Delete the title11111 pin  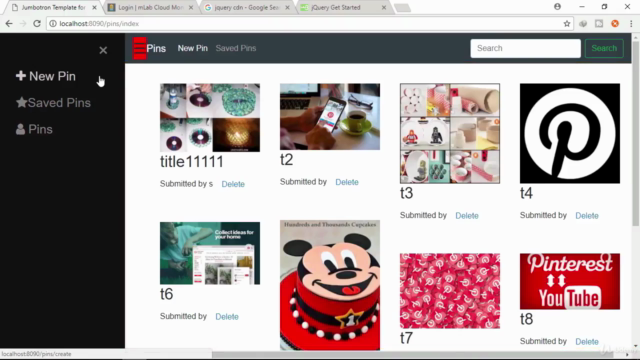point(233,184)
